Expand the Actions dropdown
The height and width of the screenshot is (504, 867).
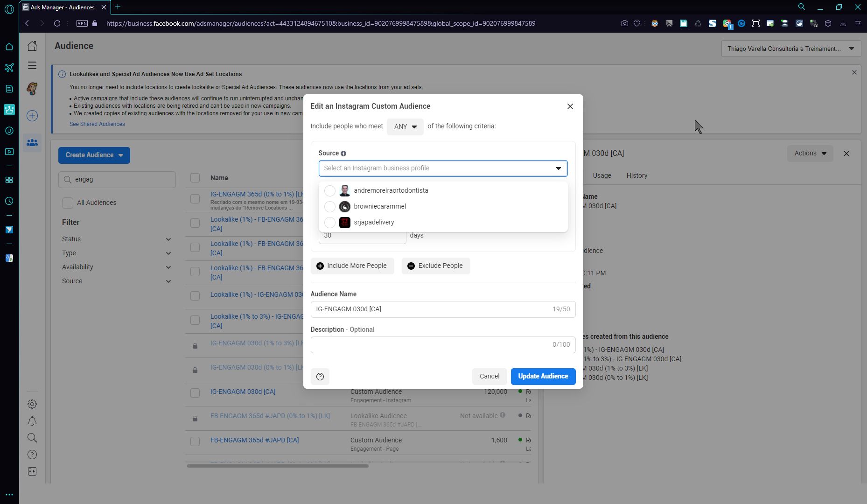(x=810, y=154)
